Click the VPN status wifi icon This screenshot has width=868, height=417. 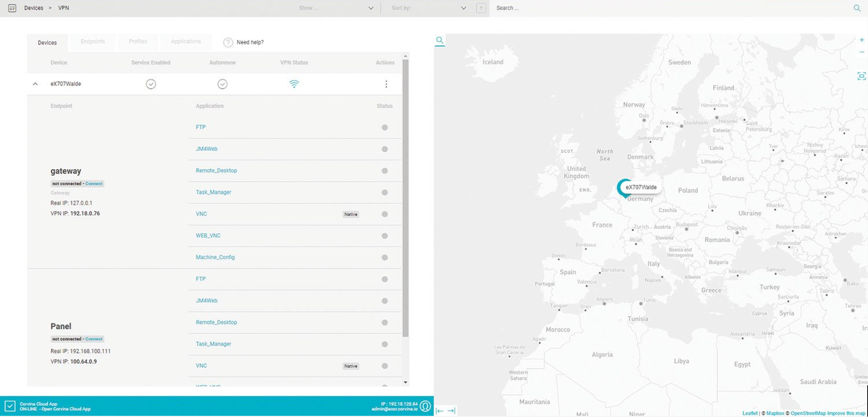tap(294, 84)
